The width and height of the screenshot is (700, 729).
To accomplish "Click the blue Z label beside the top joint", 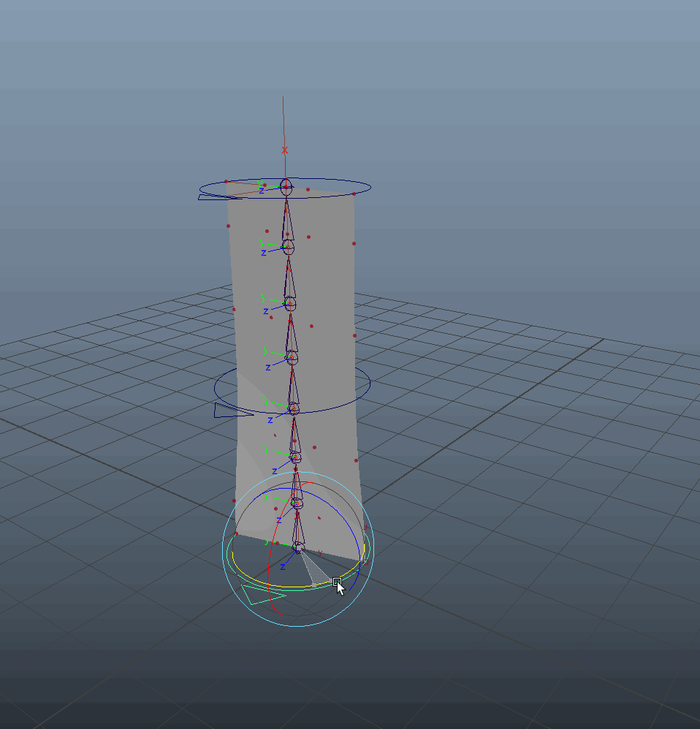I will [262, 191].
